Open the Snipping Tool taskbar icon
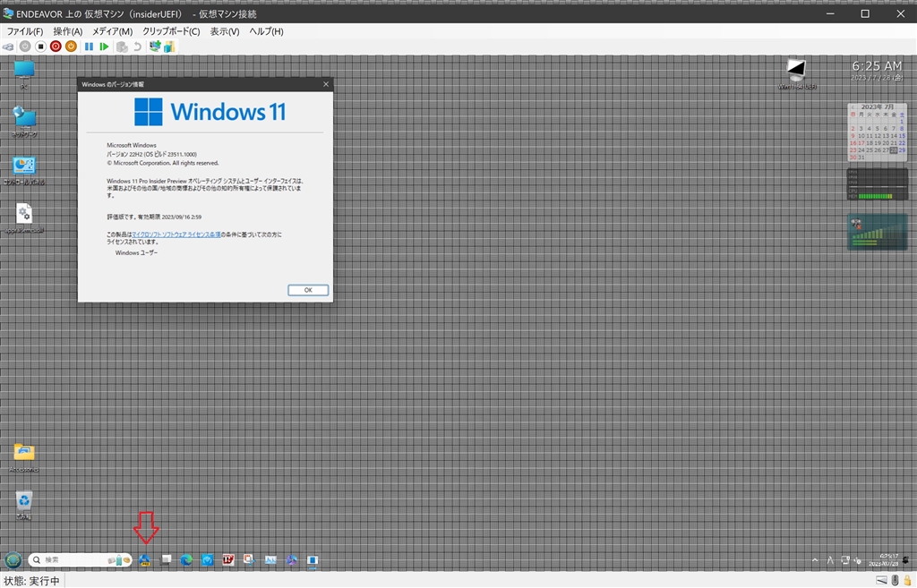This screenshot has width=917, height=588. (x=250, y=560)
